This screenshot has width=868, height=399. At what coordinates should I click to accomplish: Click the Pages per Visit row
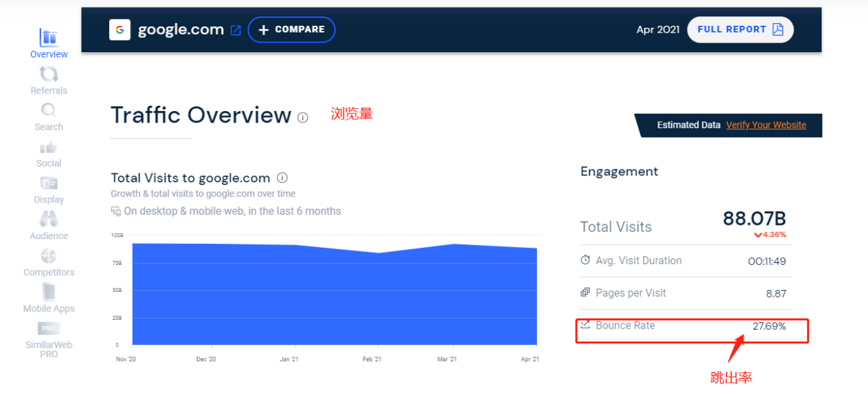point(685,293)
